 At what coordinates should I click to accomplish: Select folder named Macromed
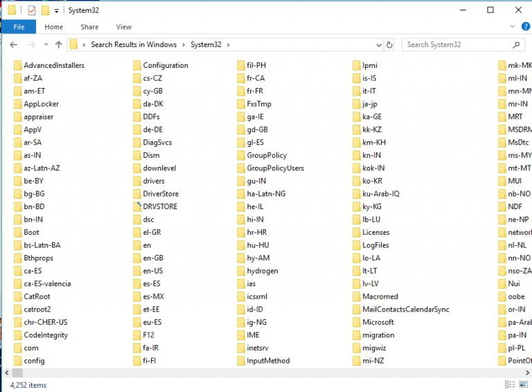(375, 296)
